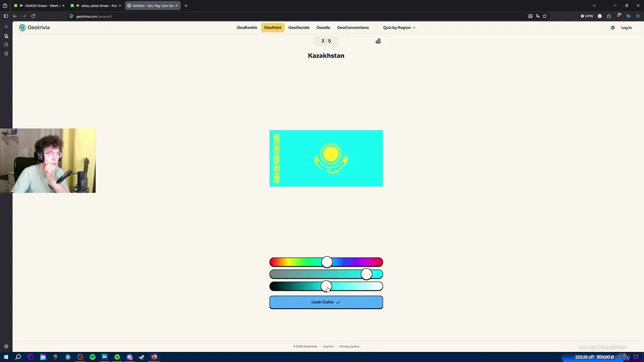Close the GeoPaint browser tab
Image resolution: width=644 pixels, height=362 pixels.
177,6
